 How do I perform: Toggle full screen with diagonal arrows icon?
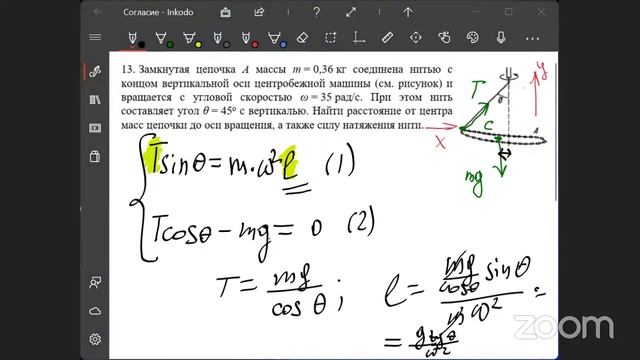tap(351, 12)
